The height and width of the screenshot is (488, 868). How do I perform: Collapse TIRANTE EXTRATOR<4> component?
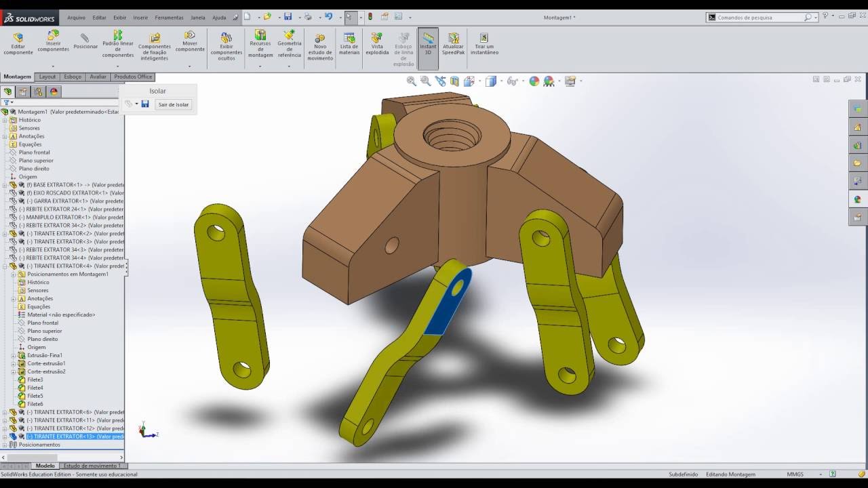point(5,266)
